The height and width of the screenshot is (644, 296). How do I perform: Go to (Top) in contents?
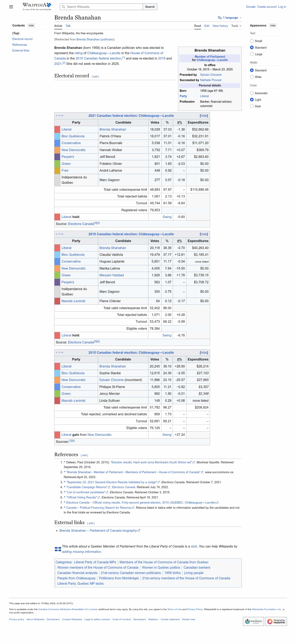coord(16,33)
